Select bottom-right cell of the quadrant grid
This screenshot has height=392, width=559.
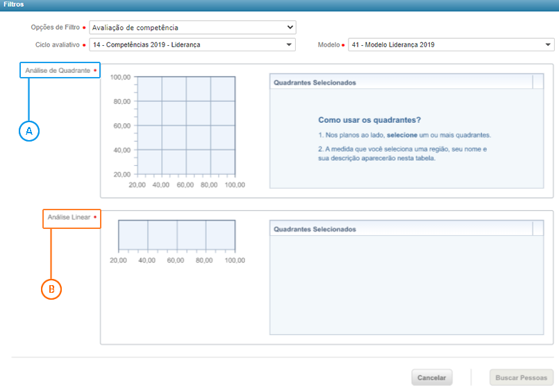(x=223, y=162)
